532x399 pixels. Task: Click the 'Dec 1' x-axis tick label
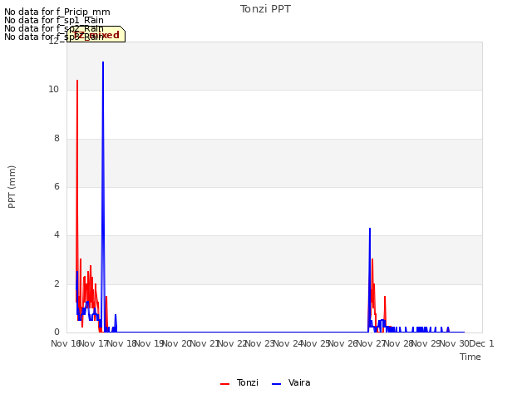(482, 343)
